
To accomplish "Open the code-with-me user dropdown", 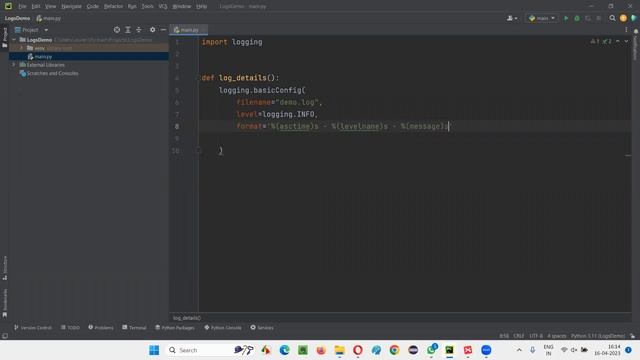I will (512, 18).
